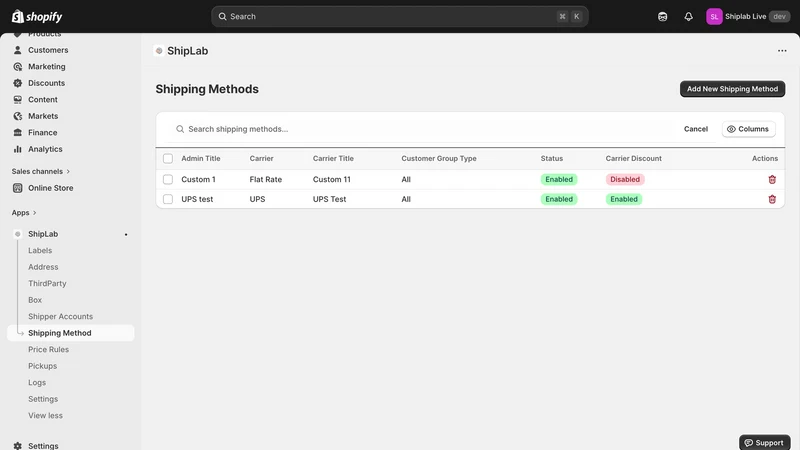
Task: Click the Analytics bar chart icon
Action: [18, 149]
